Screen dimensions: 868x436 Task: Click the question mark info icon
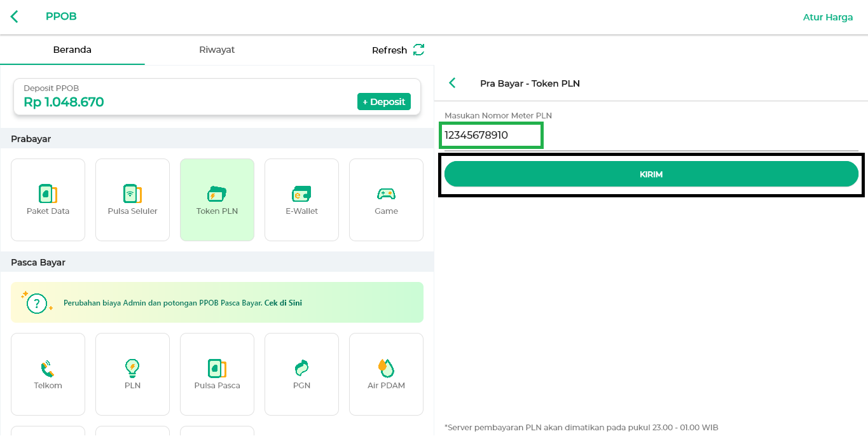(x=37, y=303)
